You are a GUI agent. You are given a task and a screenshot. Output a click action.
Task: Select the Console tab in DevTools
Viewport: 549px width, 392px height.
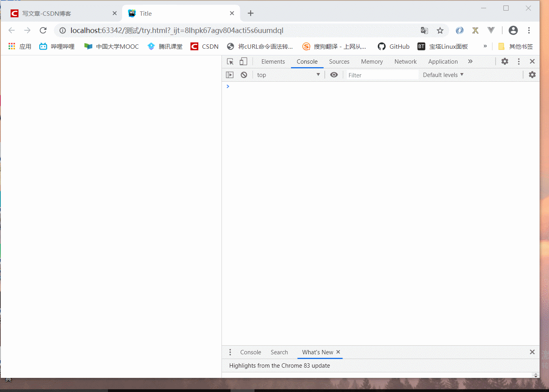click(x=307, y=62)
